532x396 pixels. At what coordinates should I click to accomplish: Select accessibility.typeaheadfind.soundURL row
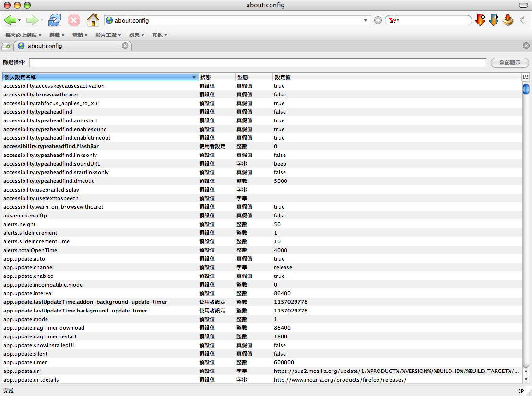coord(262,164)
